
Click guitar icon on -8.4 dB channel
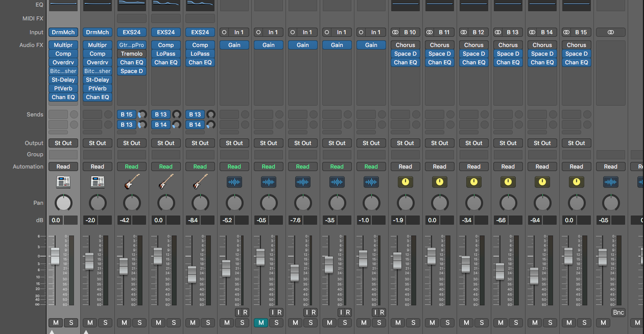coord(200,182)
